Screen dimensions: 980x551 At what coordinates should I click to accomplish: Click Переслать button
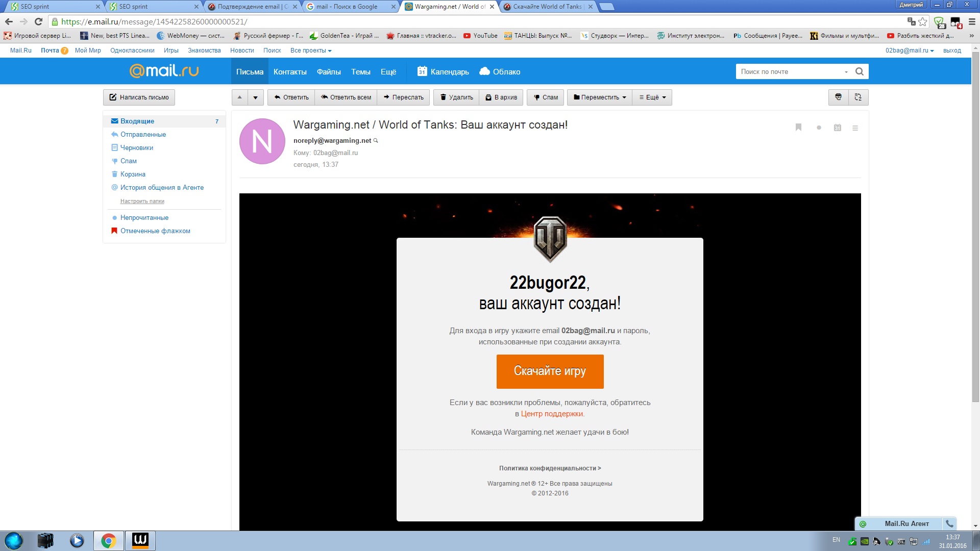pyautogui.click(x=403, y=97)
